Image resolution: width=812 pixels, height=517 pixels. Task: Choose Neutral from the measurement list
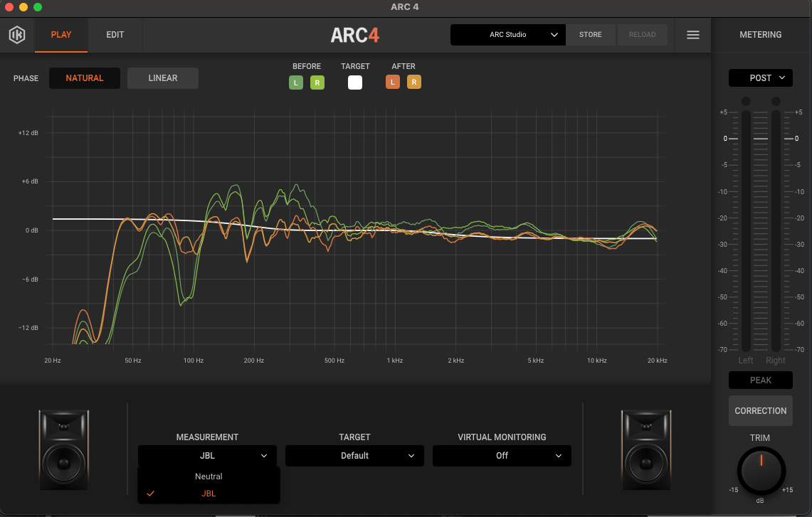[x=209, y=476]
